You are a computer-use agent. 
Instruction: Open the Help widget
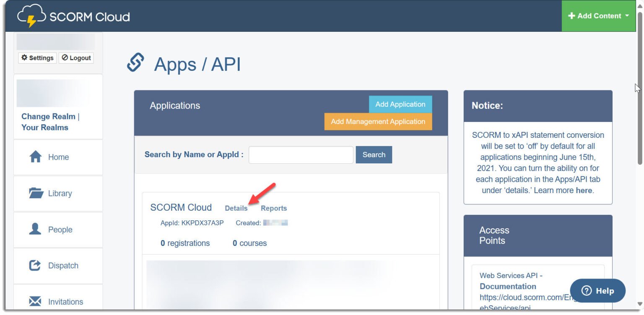coord(597,291)
